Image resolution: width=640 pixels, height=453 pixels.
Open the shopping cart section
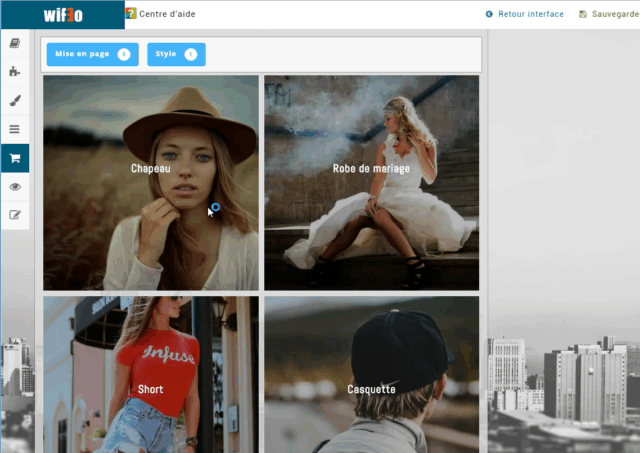[x=15, y=158]
